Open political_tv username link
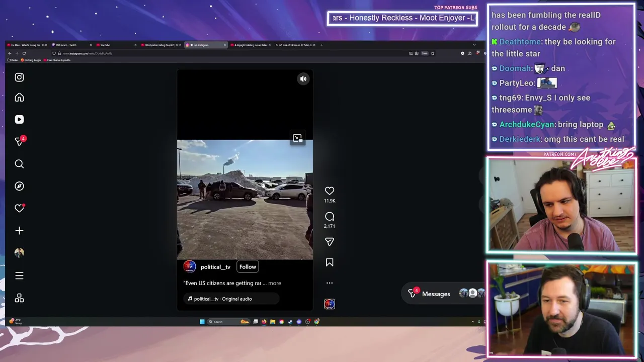The image size is (644, 362). click(x=215, y=267)
